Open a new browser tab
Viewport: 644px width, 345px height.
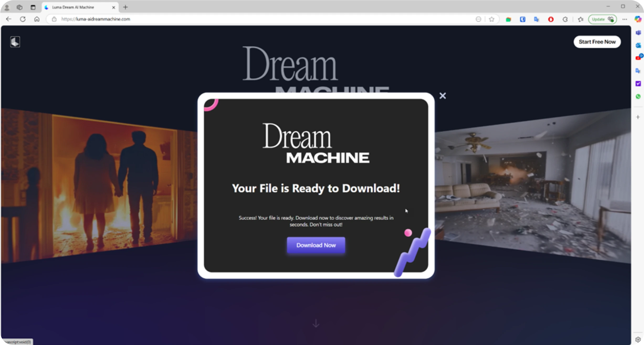(x=125, y=7)
